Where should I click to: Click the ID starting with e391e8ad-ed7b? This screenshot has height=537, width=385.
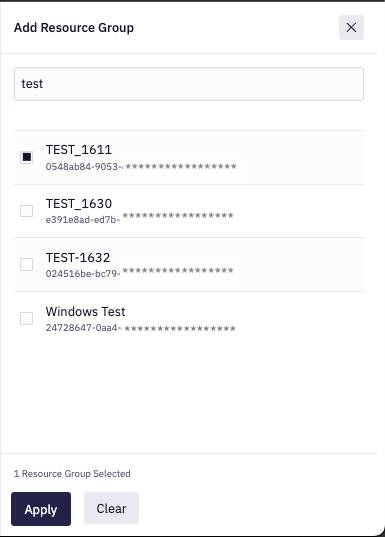click(x=139, y=218)
